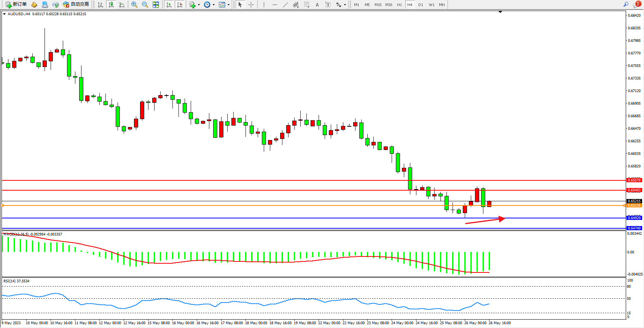Viewport: 644px width, 328px height.
Task: Switch to the D1 timeframe
Action: 421,5
